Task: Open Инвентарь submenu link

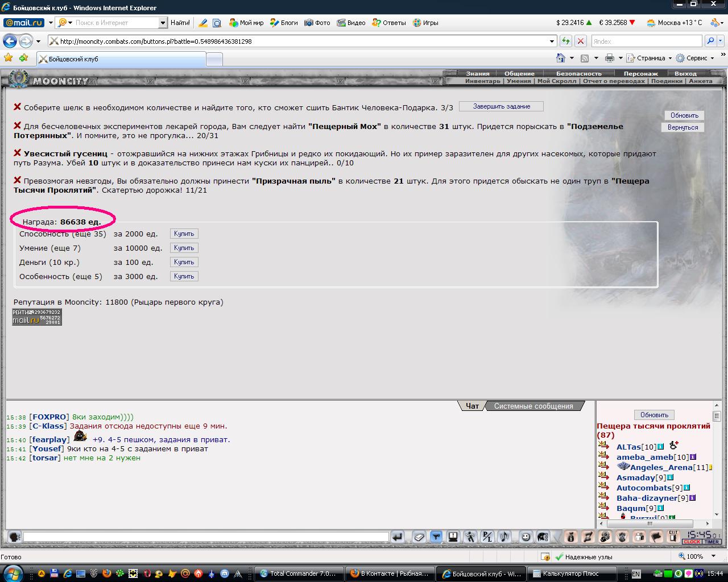Action: tap(482, 81)
